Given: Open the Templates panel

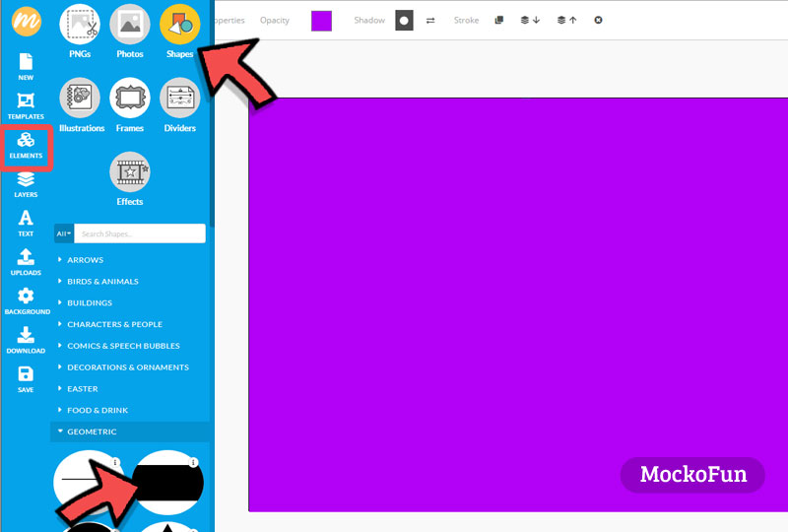Looking at the screenshot, I should tap(26, 106).
